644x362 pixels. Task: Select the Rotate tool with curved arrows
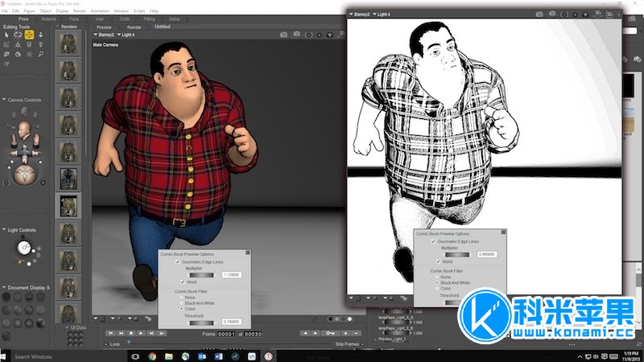click(18, 35)
